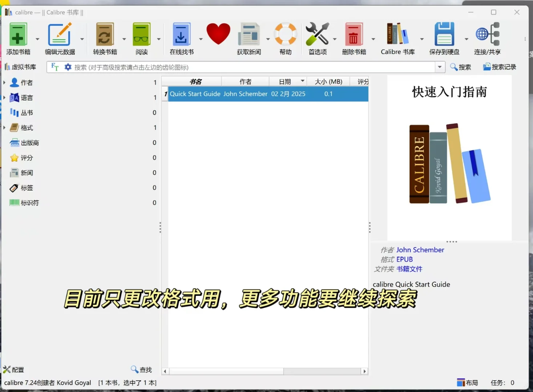Click the Find (查找) button in tag browser

click(x=141, y=369)
